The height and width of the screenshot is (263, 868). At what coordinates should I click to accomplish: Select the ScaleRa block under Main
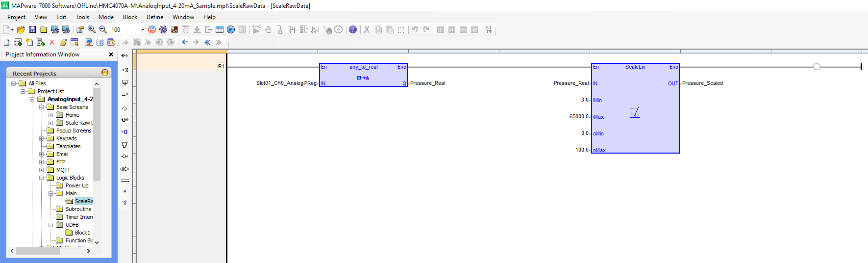tap(83, 201)
